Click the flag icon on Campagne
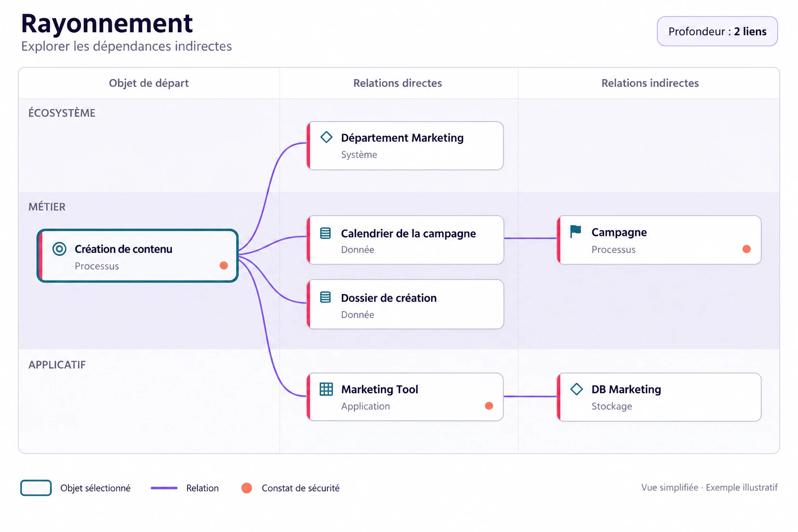798x532 pixels. click(x=576, y=232)
